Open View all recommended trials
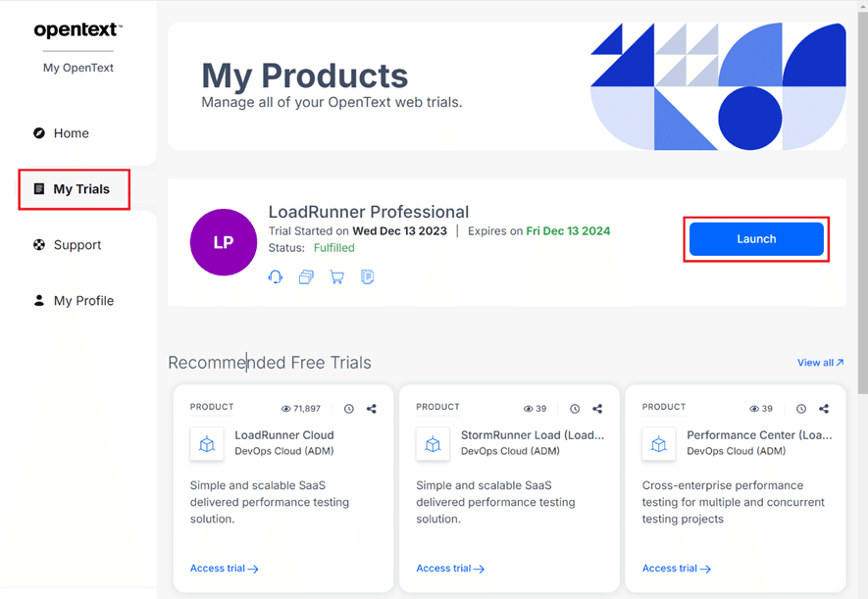 point(820,363)
